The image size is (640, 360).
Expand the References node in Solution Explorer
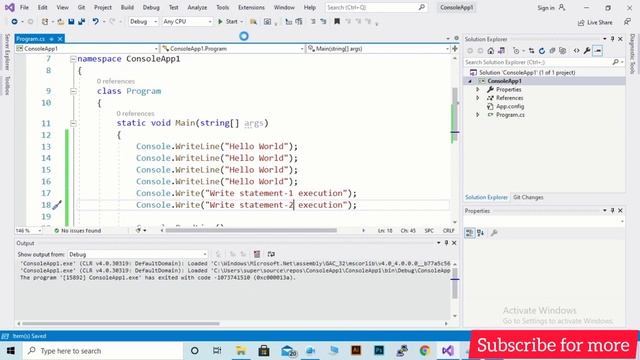478,98
